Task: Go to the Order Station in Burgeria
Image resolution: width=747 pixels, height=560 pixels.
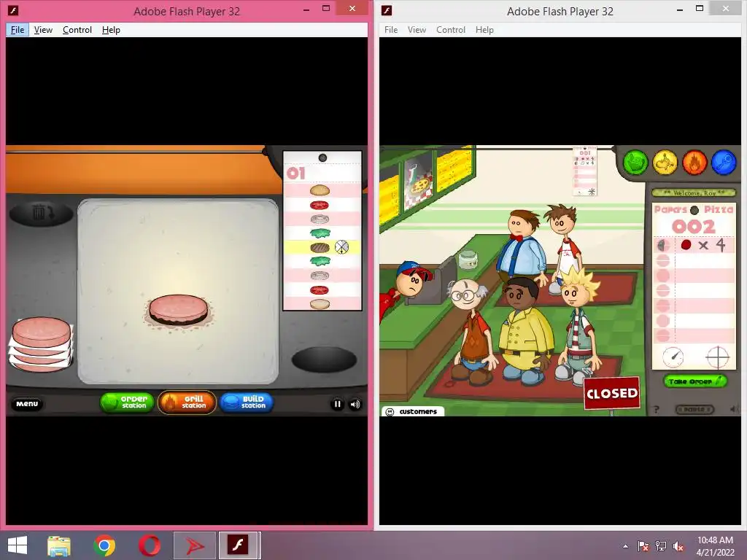Action: pyautogui.click(x=127, y=402)
